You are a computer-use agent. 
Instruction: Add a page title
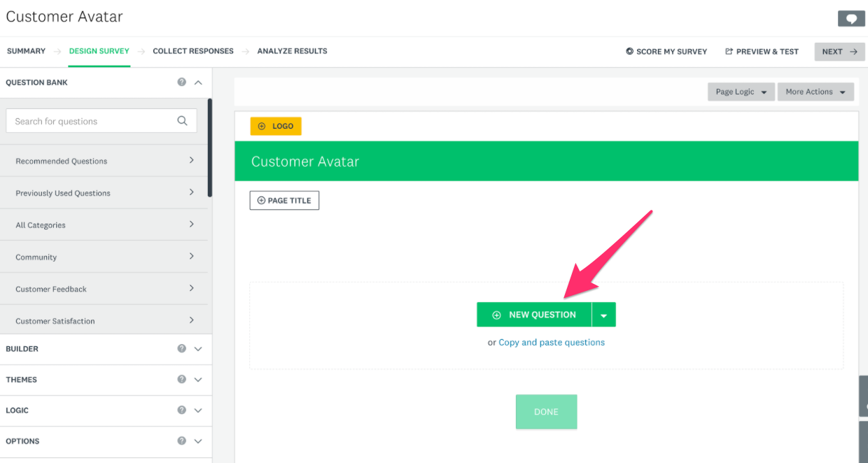pyautogui.click(x=284, y=200)
